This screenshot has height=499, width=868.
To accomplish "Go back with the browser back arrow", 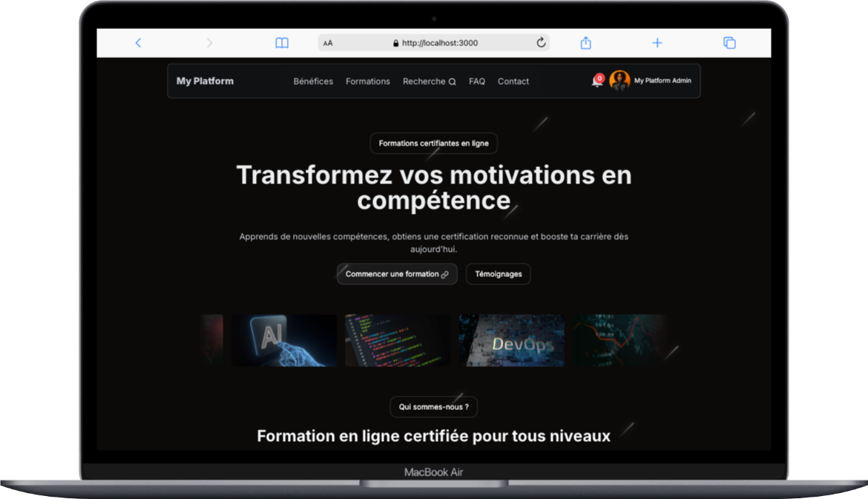I will coord(139,42).
